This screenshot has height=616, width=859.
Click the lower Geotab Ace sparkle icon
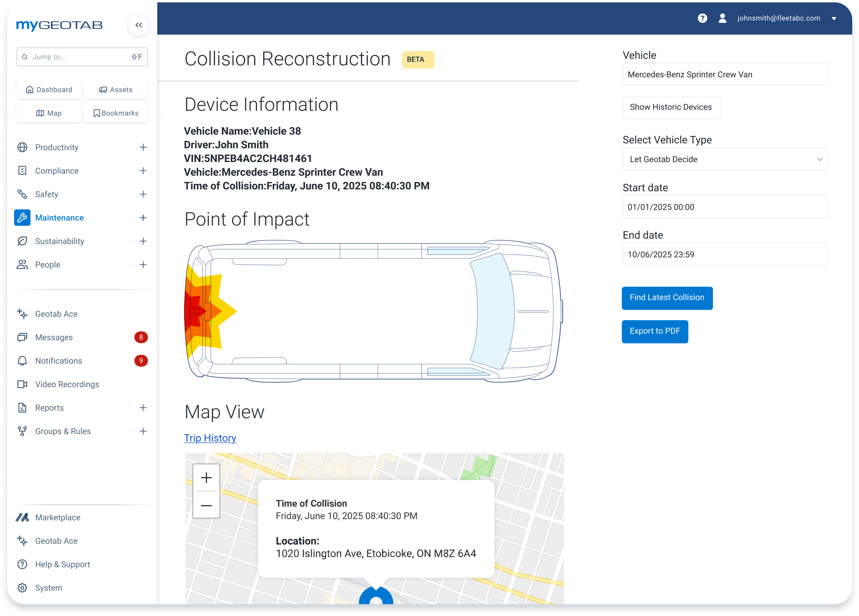pos(22,541)
